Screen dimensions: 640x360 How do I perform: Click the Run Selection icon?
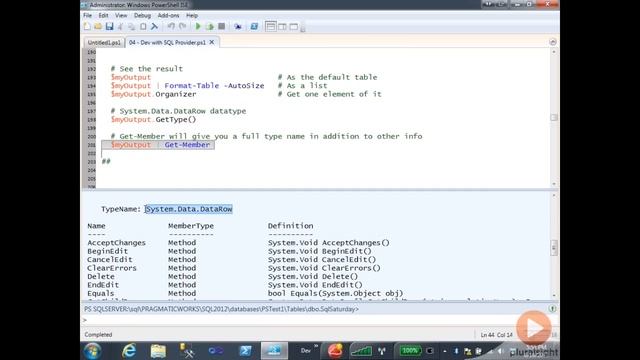pyautogui.click(x=210, y=27)
